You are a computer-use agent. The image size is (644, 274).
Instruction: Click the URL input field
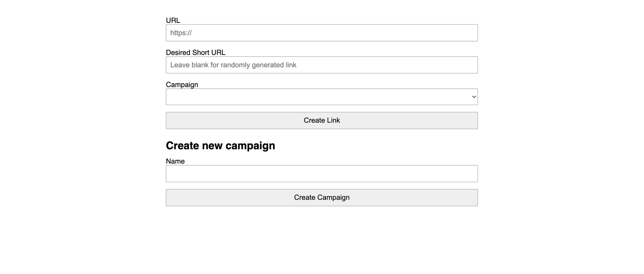322,33
